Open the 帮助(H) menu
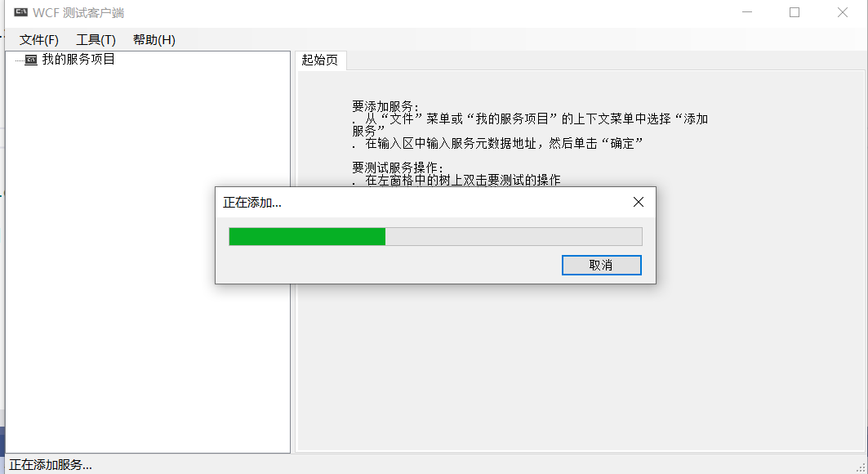The height and width of the screenshot is (474, 868). pos(154,40)
